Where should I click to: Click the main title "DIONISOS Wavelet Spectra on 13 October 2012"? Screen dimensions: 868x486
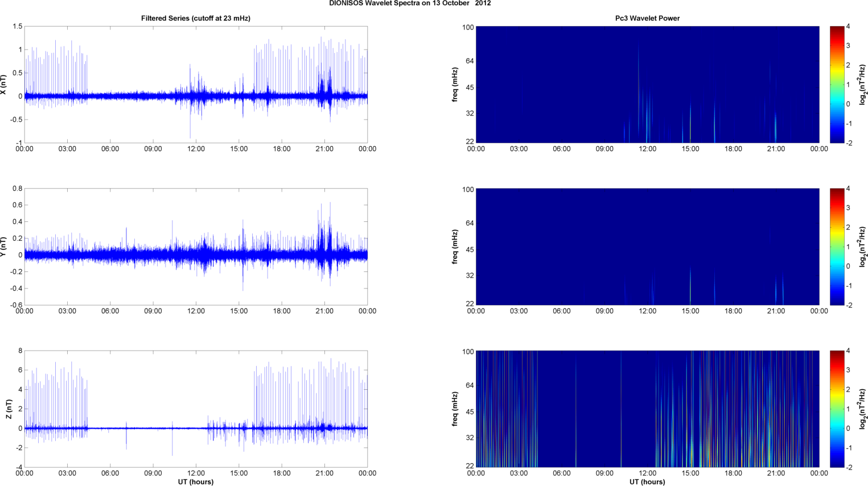point(410,3)
